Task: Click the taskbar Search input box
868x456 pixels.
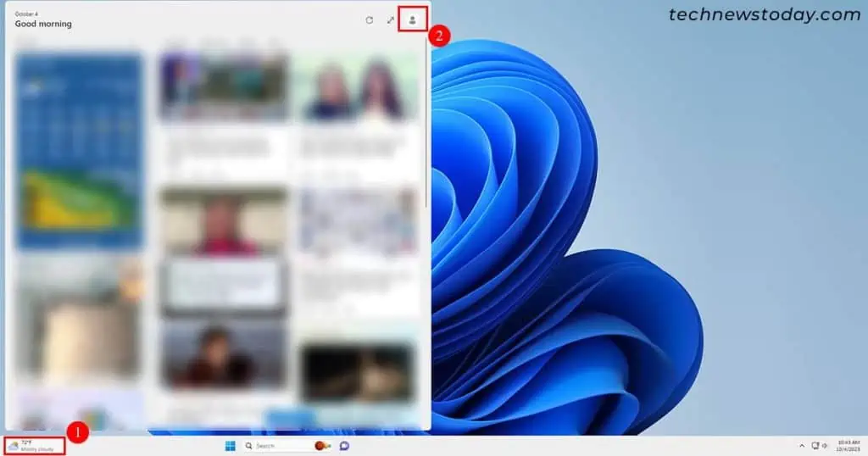Action: (275, 446)
